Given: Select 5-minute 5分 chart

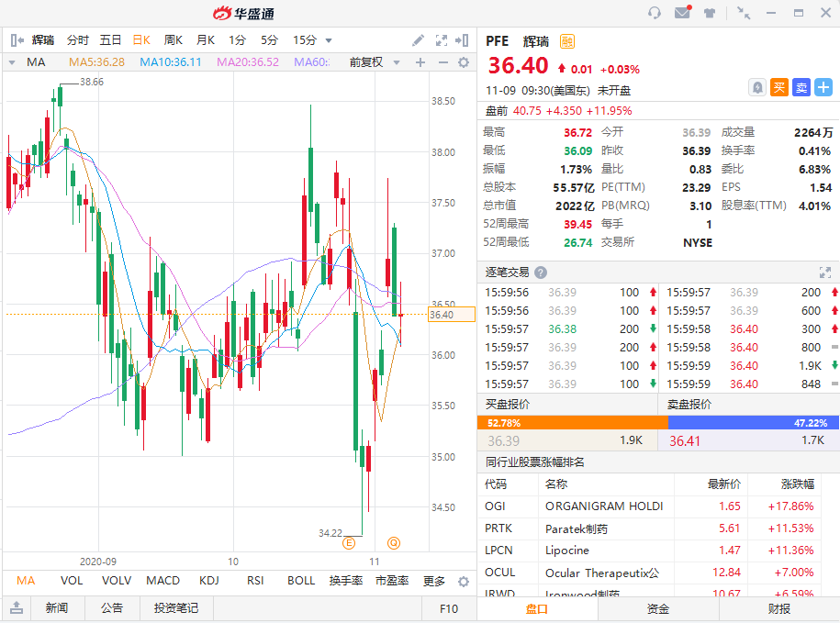Looking at the screenshot, I should 270,40.
